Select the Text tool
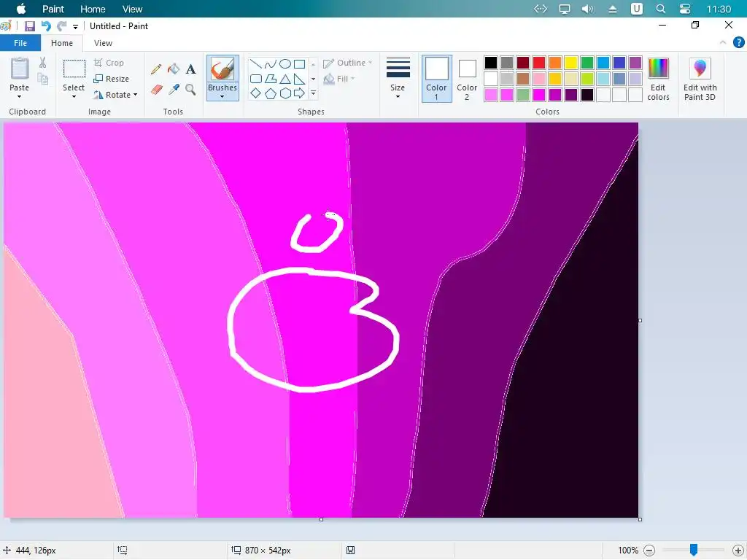This screenshot has height=560, width=747. (x=190, y=69)
